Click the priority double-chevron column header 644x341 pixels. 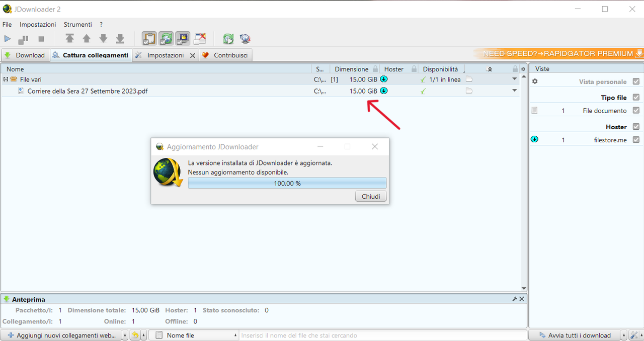tap(490, 69)
